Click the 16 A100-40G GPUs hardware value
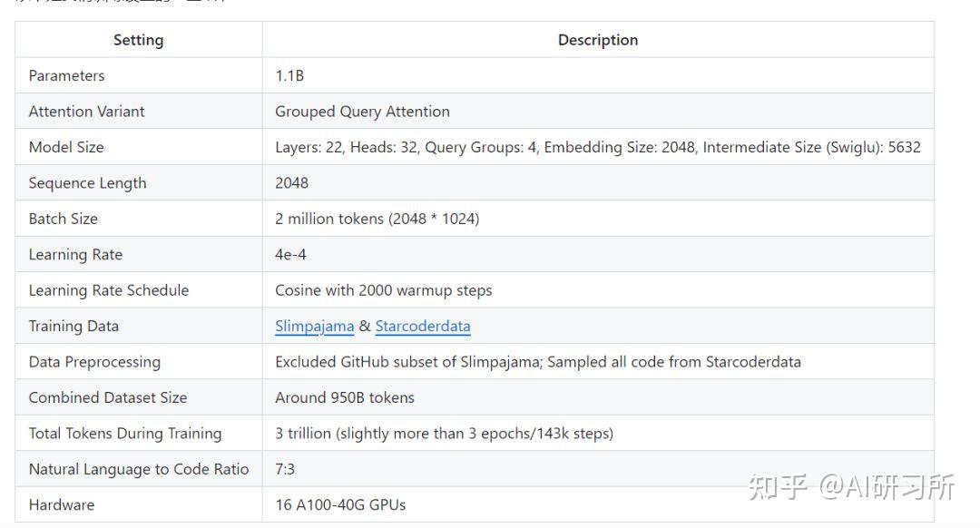This screenshot has height=528, width=980. (x=340, y=505)
